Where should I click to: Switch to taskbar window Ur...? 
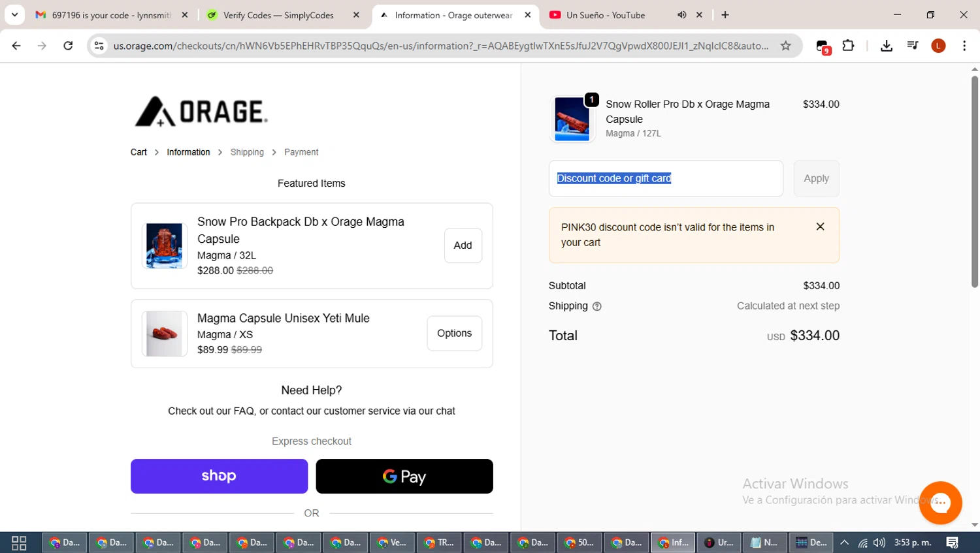click(x=719, y=543)
